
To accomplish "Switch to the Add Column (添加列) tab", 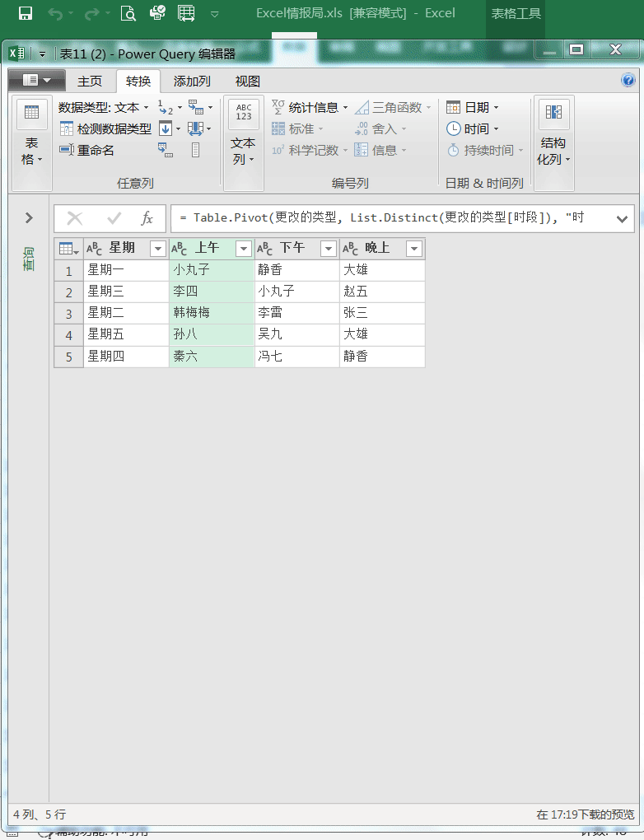I will click(x=192, y=81).
